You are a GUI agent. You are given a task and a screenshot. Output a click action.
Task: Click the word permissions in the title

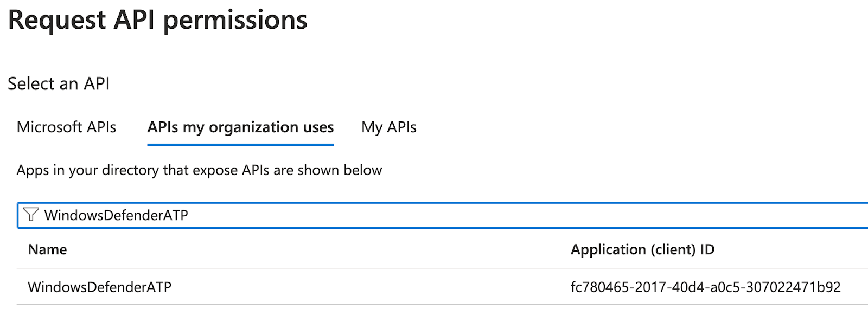(x=235, y=21)
